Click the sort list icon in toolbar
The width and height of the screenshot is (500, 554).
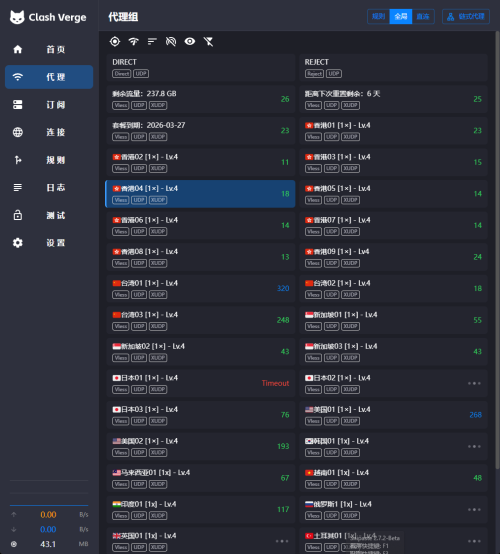point(152,42)
